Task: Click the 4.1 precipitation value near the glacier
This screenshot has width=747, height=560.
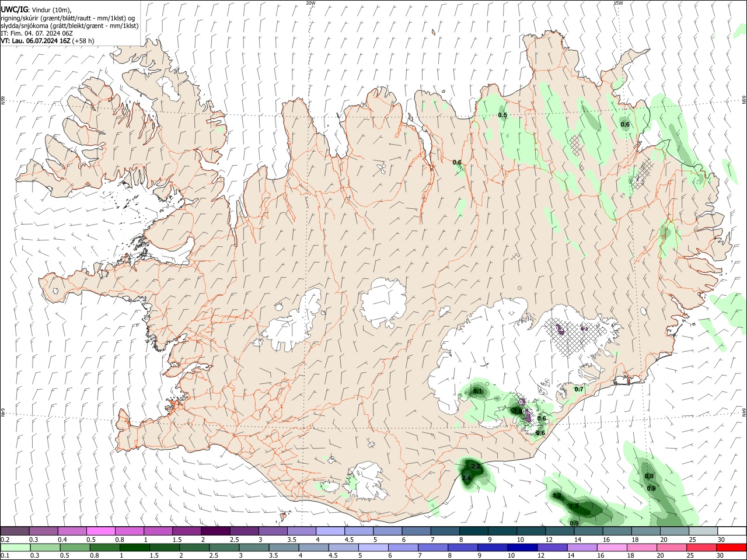Action: click(477, 391)
